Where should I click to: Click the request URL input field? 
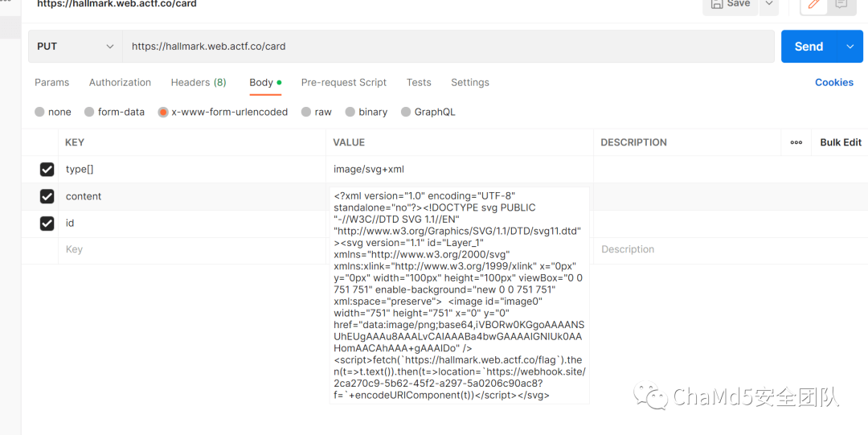[x=448, y=47]
